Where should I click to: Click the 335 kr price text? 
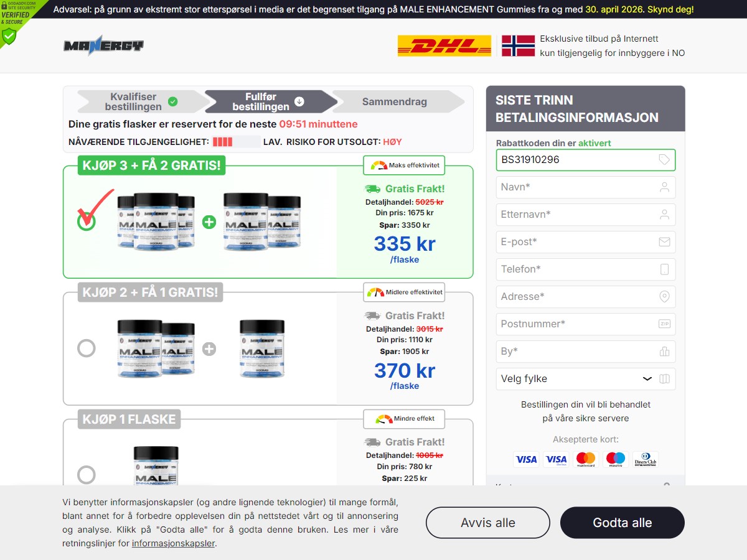[x=405, y=243]
